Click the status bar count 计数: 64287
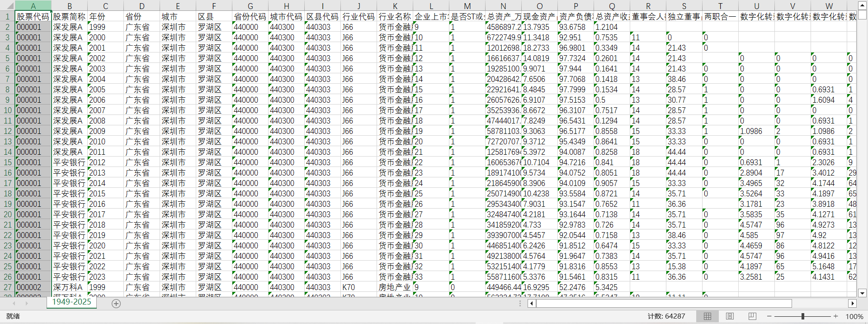This screenshot has height=324, width=868. point(666,316)
